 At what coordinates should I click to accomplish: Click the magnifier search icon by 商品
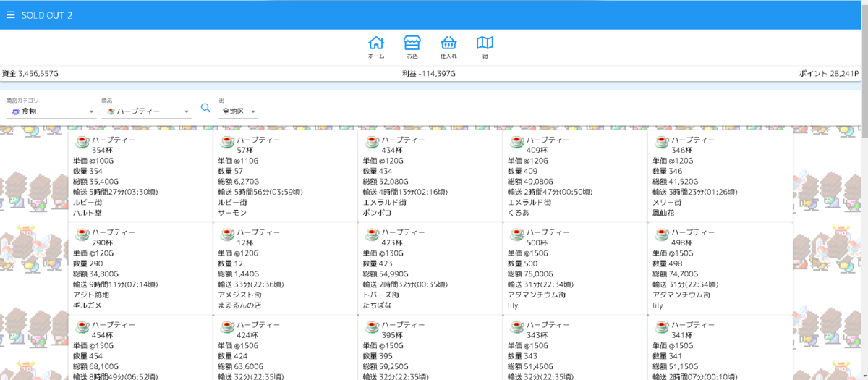coord(205,108)
